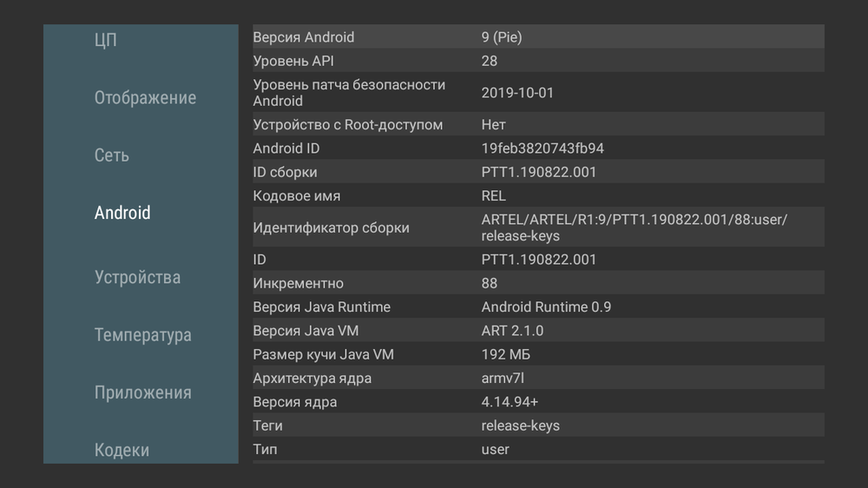Click the Устройство с Root-доступом row

(538, 125)
